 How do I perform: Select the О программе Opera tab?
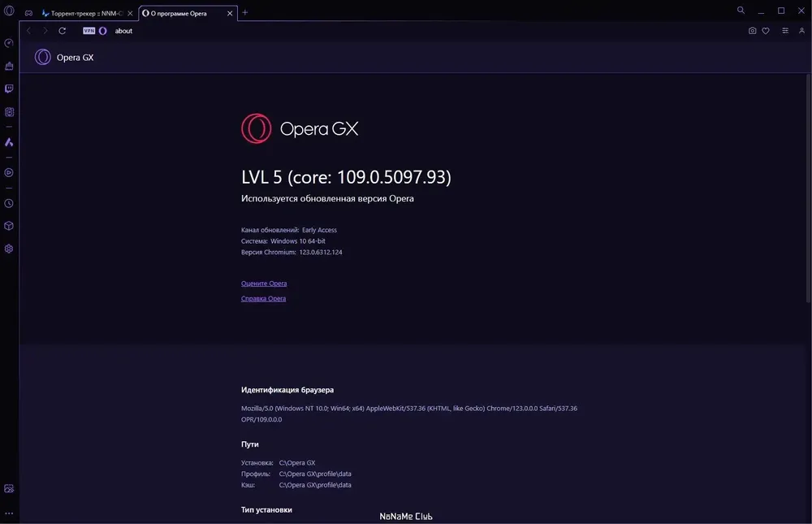pyautogui.click(x=179, y=14)
